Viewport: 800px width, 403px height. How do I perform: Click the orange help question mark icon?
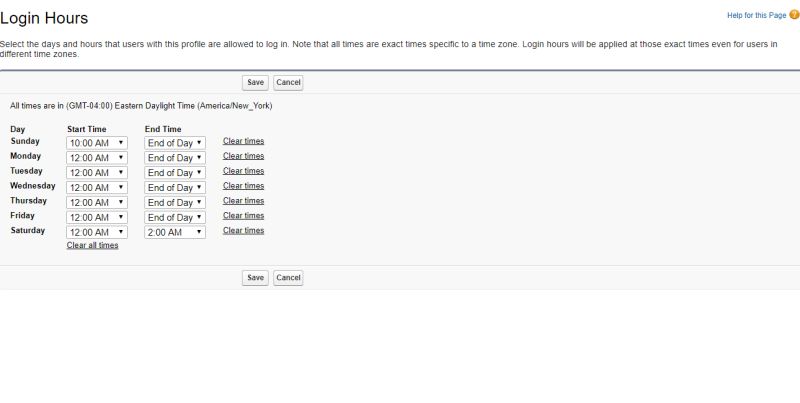(794, 15)
